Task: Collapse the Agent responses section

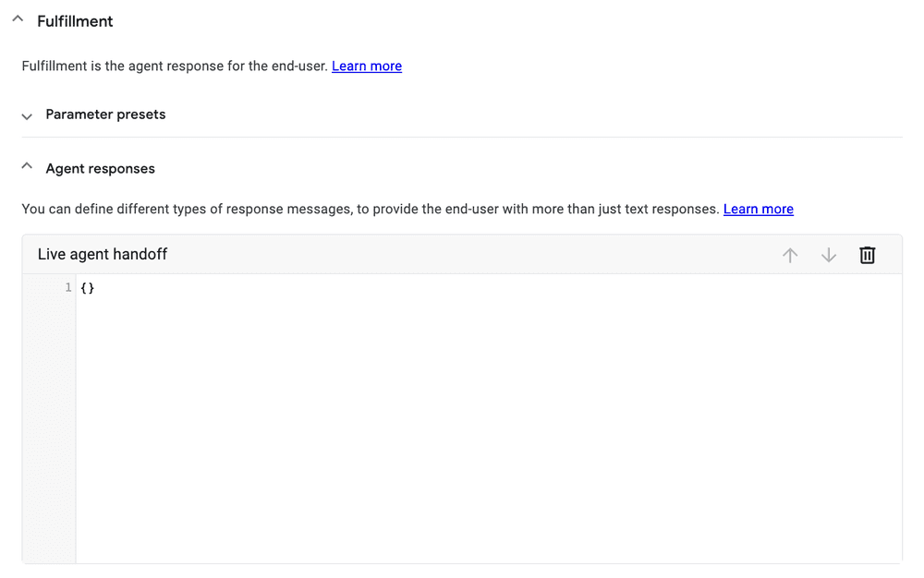Action: (26, 165)
